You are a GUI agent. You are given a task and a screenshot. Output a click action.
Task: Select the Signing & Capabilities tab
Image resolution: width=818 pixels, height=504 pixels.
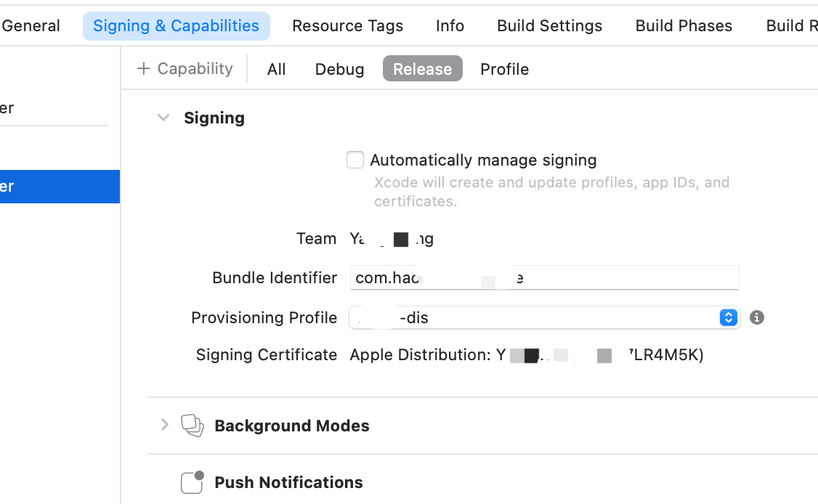point(177,25)
